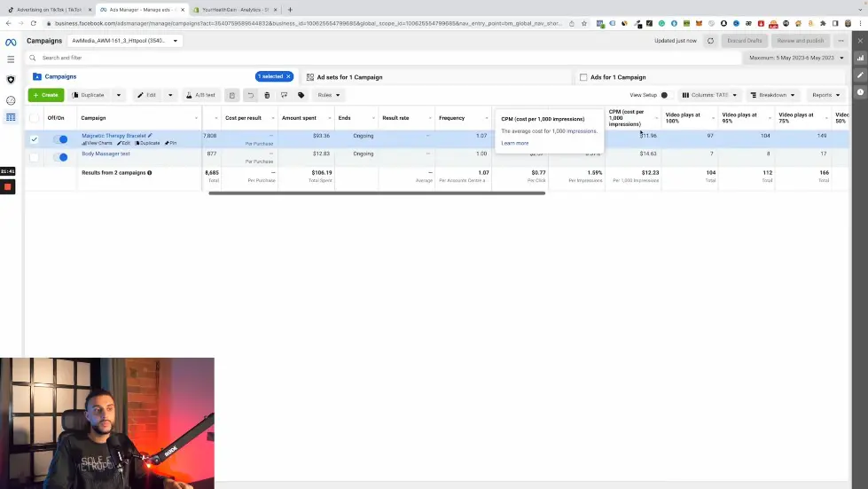Click the horizontal scrollbar under the table
The width and height of the screenshot is (868, 489).
tap(377, 193)
